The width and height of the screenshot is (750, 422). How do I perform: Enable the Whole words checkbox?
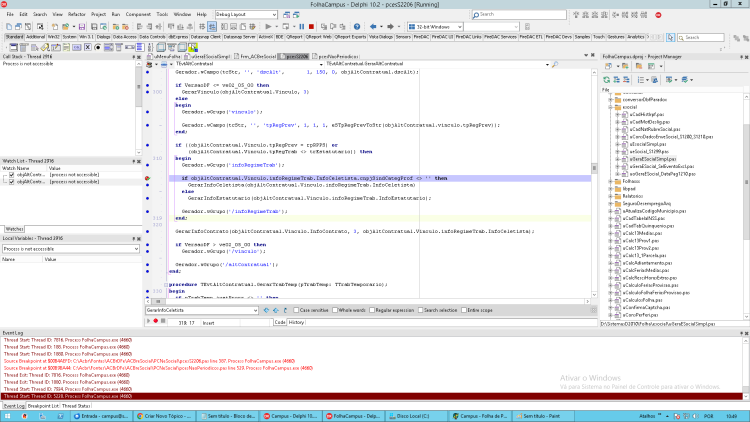click(335, 310)
